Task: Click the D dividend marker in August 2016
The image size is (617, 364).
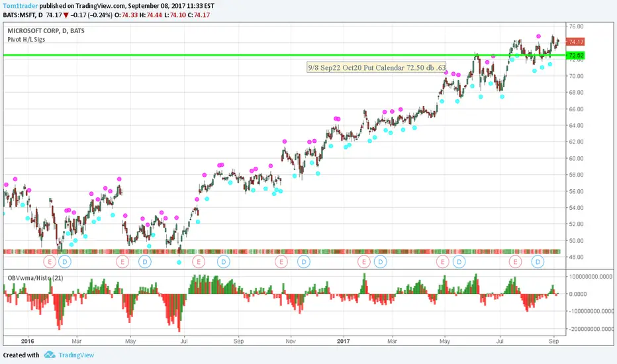Action: [224, 261]
